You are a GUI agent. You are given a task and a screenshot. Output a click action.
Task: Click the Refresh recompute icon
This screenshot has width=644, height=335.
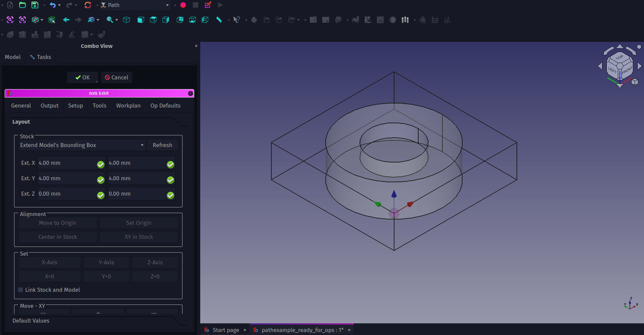click(88, 5)
